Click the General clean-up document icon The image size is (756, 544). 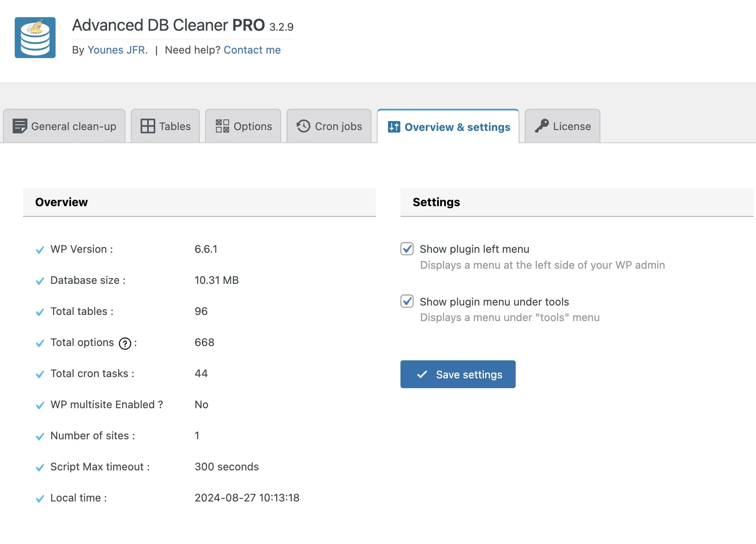tap(20, 126)
